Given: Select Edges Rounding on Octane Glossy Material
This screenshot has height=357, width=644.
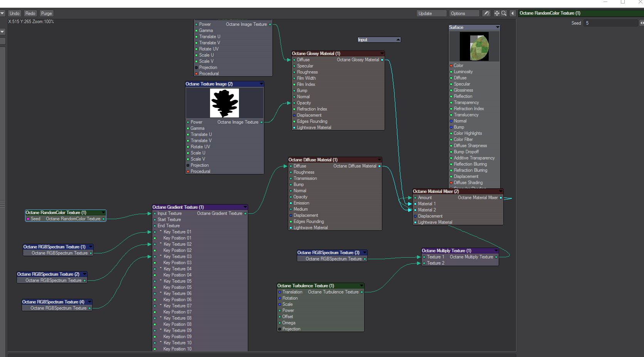Looking at the screenshot, I should click(312, 121).
